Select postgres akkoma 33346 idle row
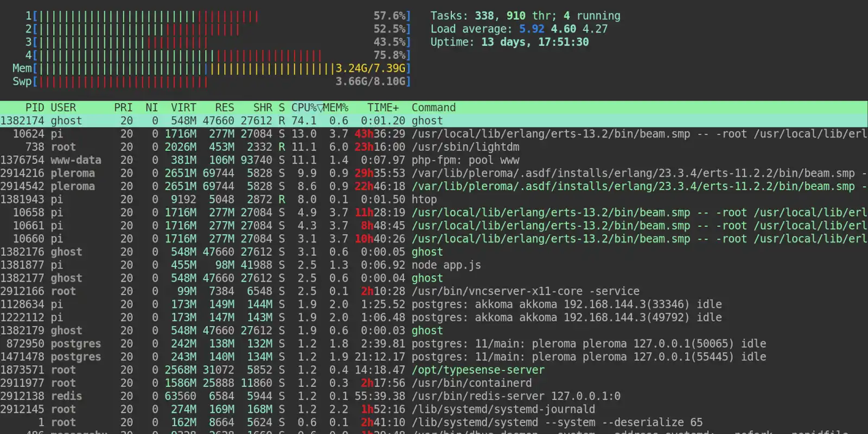The height and width of the screenshot is (434, 868). tap(434, 304)
